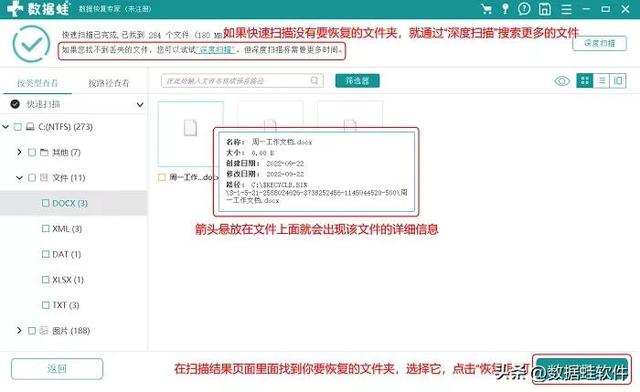The width and height of the screenshot is (640, 392).
Task: Select the 按类型查看 tab
Action: point(38,83)
